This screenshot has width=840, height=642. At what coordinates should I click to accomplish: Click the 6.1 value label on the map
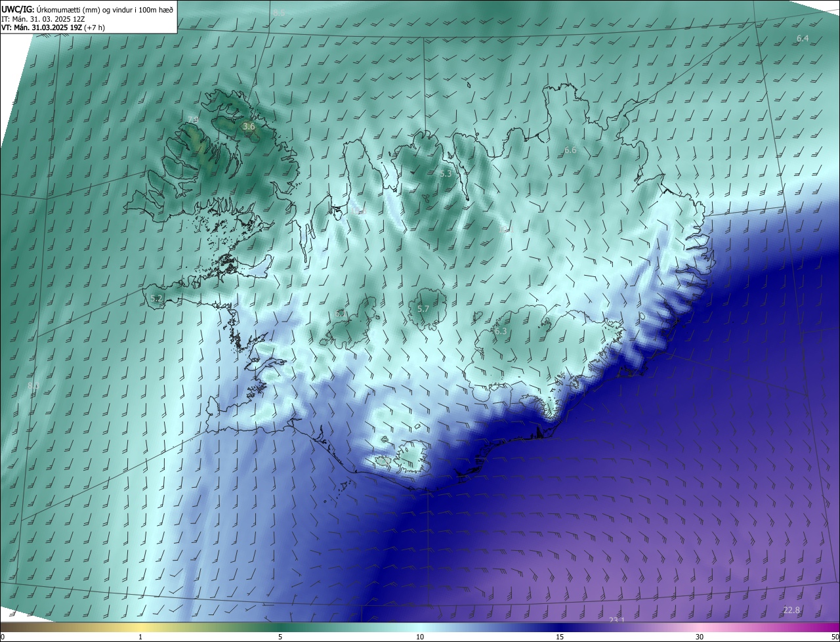pyautogui.click(x=341, y=314)
